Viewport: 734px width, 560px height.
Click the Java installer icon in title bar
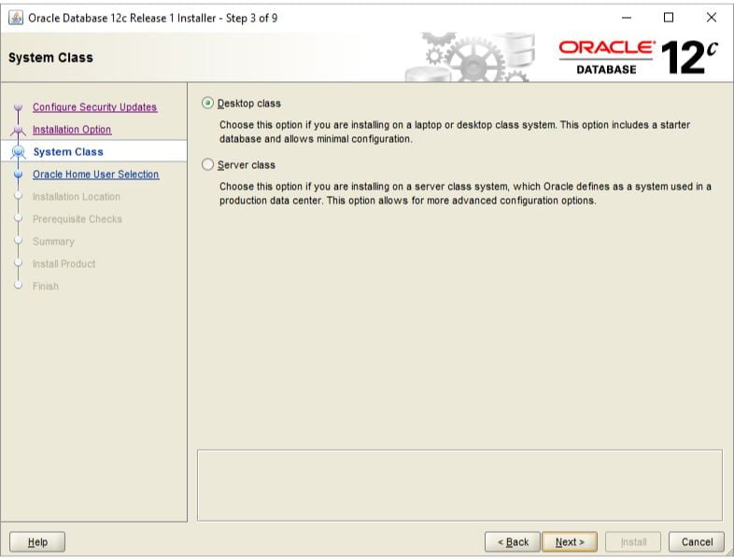coord(16,18)
